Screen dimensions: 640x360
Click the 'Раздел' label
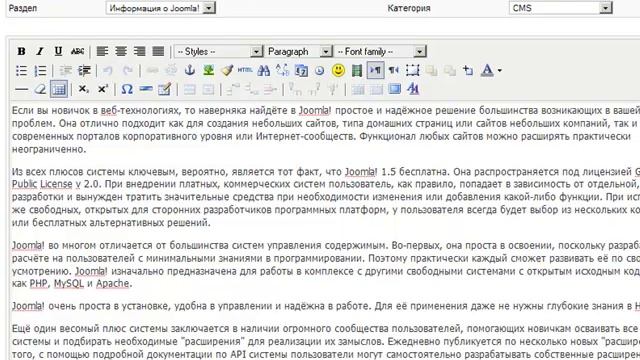click(22, 8)
